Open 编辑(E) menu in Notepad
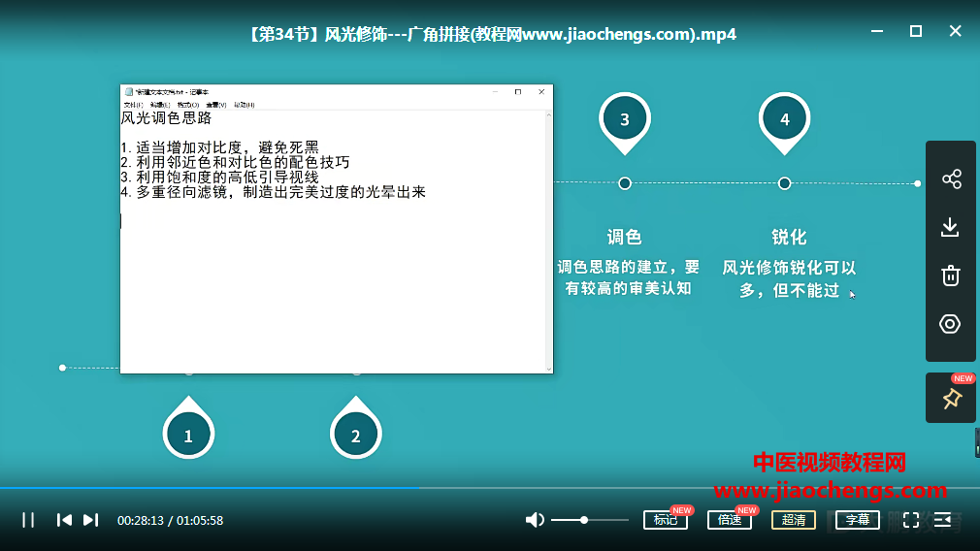The width and height of the screenshot is (980, 551). click(160, 105)
